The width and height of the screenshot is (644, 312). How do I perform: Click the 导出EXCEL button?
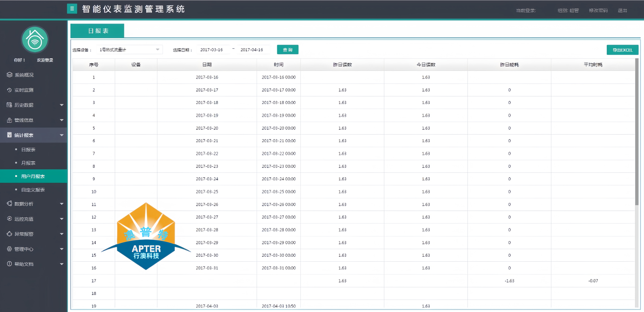[x=622, y=50]
